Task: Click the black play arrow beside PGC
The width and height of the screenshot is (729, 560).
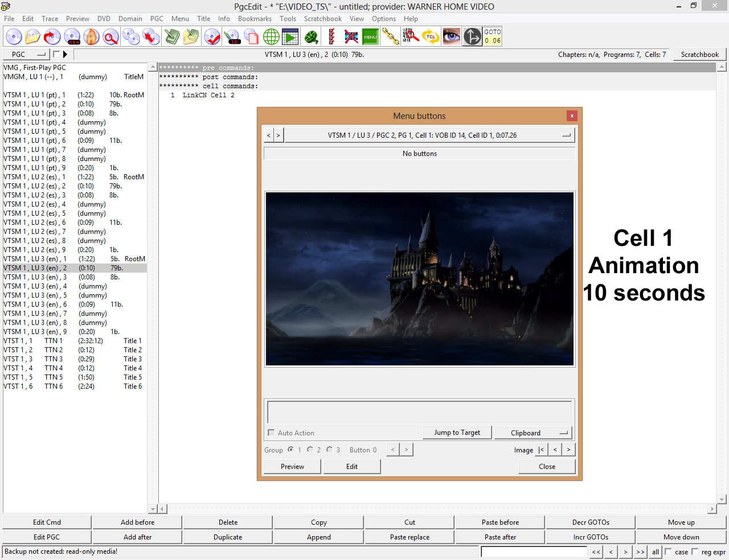Action: pyautogui.click(x=65, y=55)
